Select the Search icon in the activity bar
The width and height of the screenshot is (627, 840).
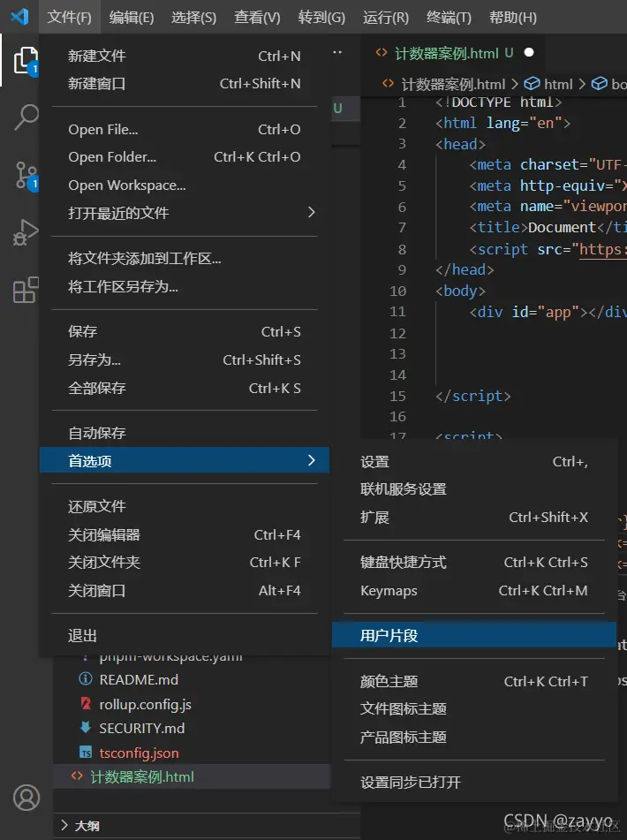pyautogui.click(x=26, y=117)
